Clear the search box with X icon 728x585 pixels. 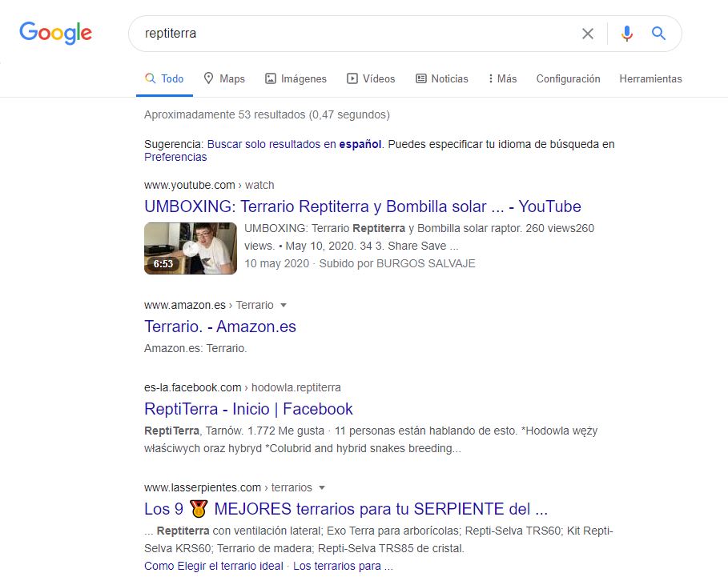[x=588, y=34]
